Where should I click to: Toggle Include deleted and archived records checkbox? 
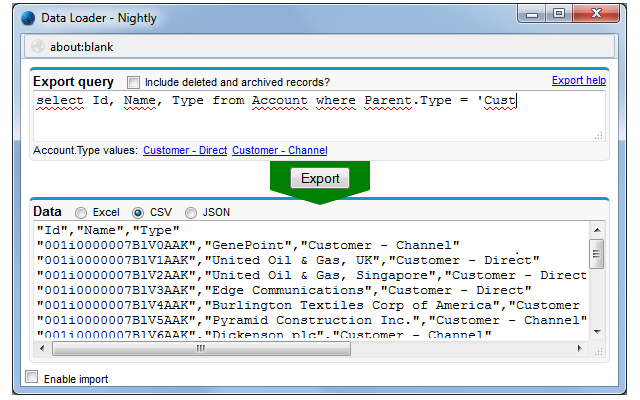coord(134,82)
